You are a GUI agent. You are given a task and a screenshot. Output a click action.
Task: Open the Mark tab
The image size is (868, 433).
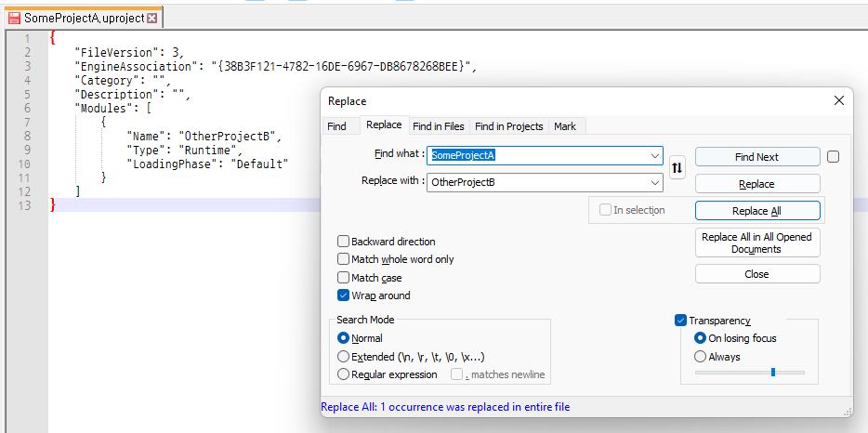click(565, 126)
